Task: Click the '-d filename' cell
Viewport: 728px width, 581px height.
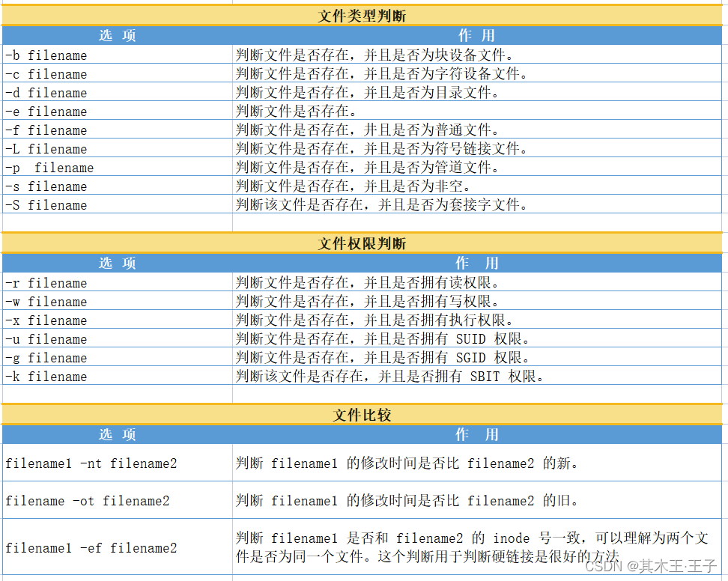Action: [118, 92]
